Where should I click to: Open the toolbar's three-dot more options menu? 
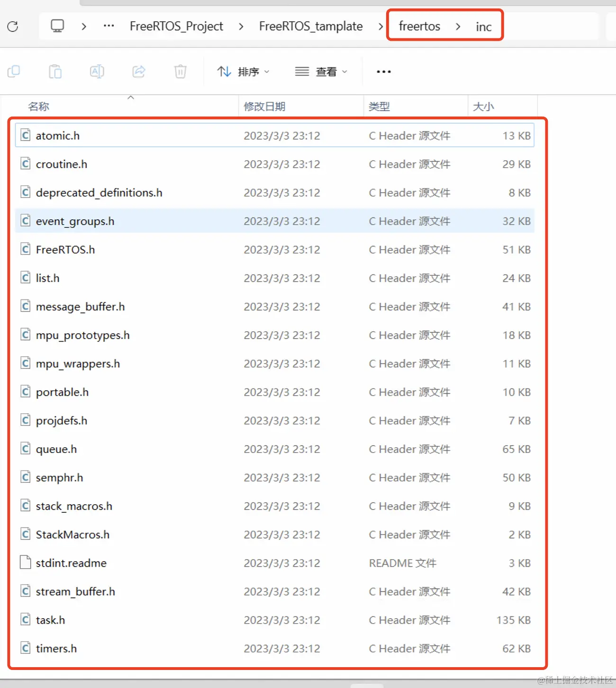pos(384,72)
